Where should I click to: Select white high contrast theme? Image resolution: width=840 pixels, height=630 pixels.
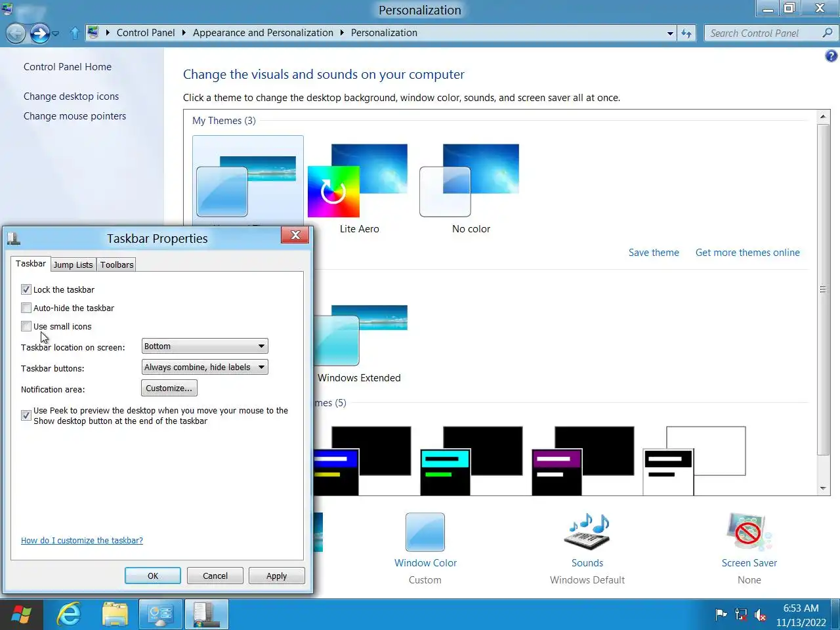point(694,461)
